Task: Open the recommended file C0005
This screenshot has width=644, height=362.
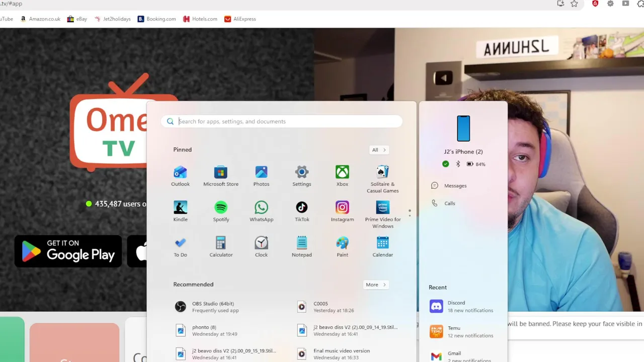Action: click(327, 307)
